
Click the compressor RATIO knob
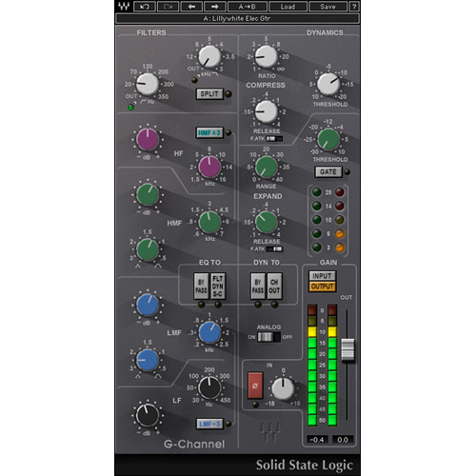pos(266,56)
